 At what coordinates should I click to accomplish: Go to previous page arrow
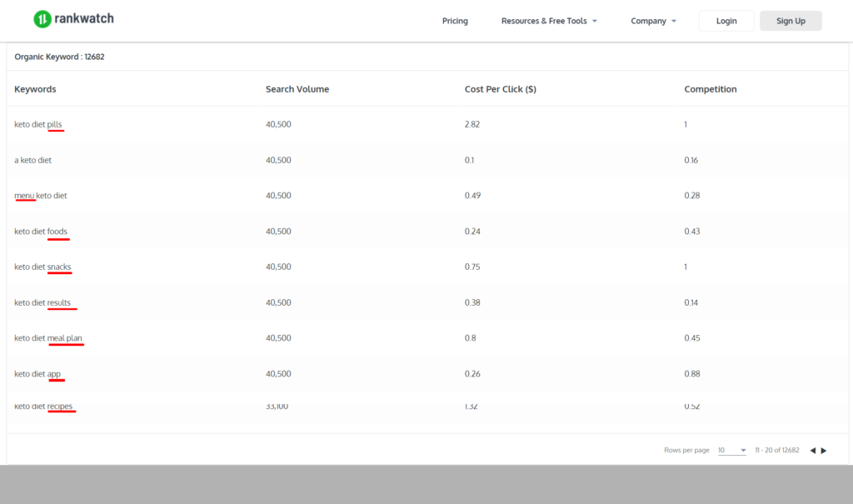(x=813, y=451)
